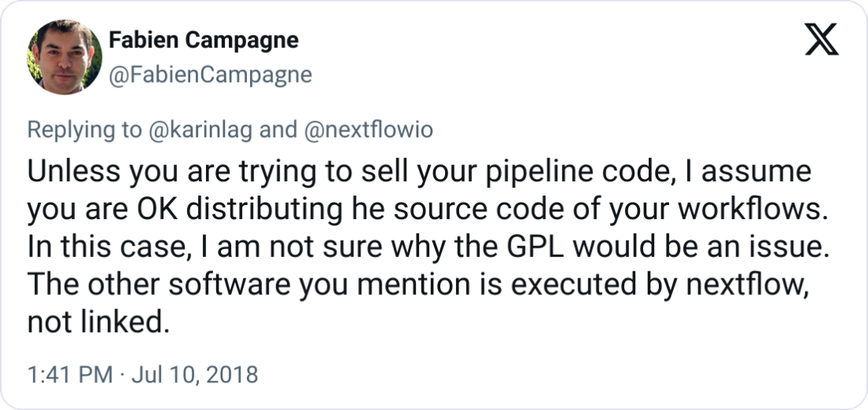
Task: Click the word 'nextflow,' in tweet body
Action: (x=747, y=286)
